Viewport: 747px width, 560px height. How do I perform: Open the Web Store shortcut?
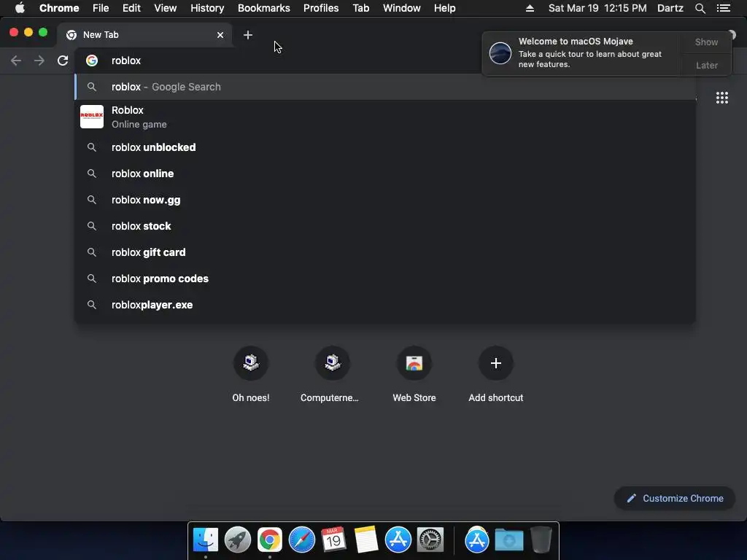(414, 375)
